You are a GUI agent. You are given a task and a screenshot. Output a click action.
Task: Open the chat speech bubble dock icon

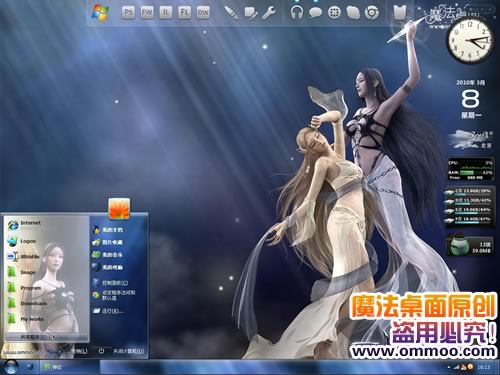click(315, 13)
